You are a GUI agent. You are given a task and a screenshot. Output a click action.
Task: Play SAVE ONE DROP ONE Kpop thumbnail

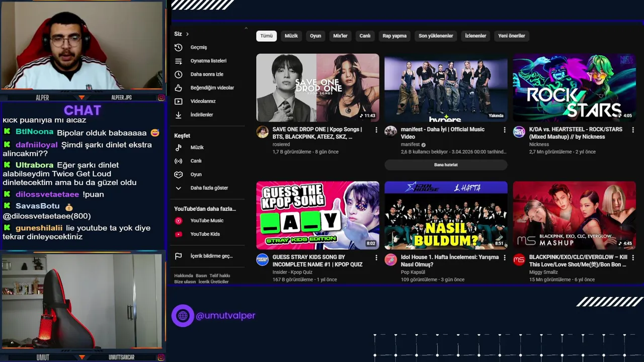(x=317, y=88)
